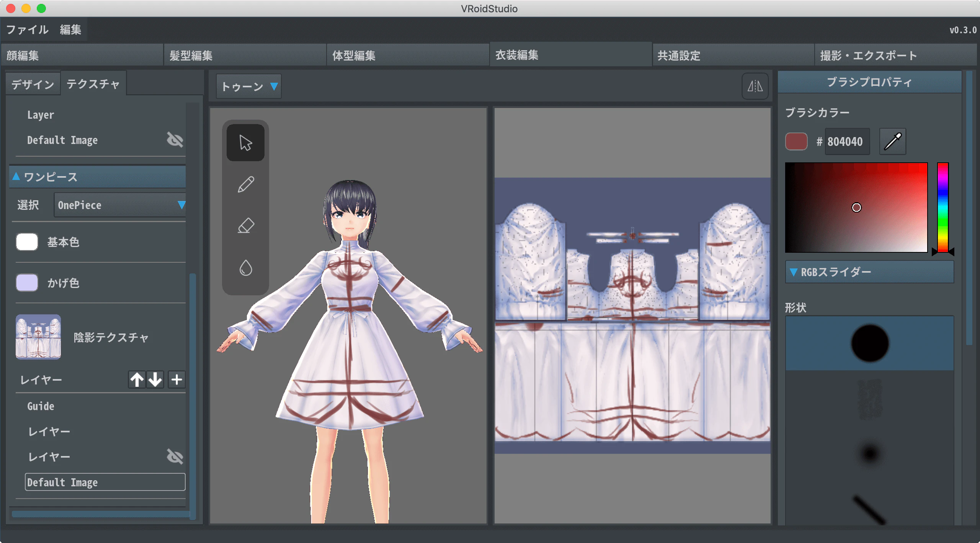The width and height of the screenshot is (980, 543).
Task: Pick a shade in the saturation color square
Action: pos(856,207)
